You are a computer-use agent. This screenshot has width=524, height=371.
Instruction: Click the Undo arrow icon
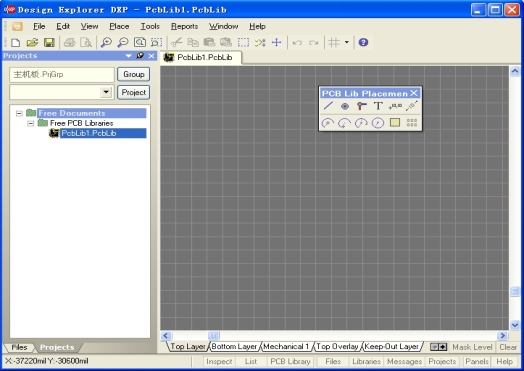(297, 42)
